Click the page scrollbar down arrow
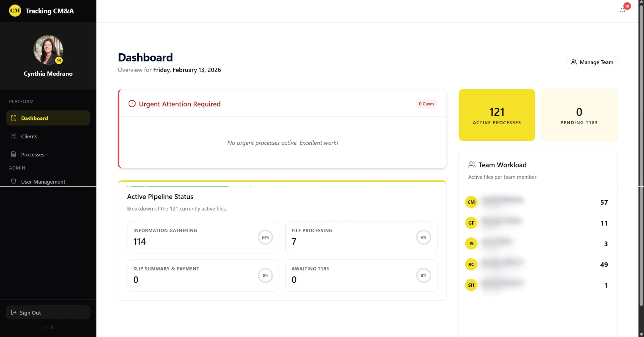This screenshot has width=644, height=337. tap(641, 334)
